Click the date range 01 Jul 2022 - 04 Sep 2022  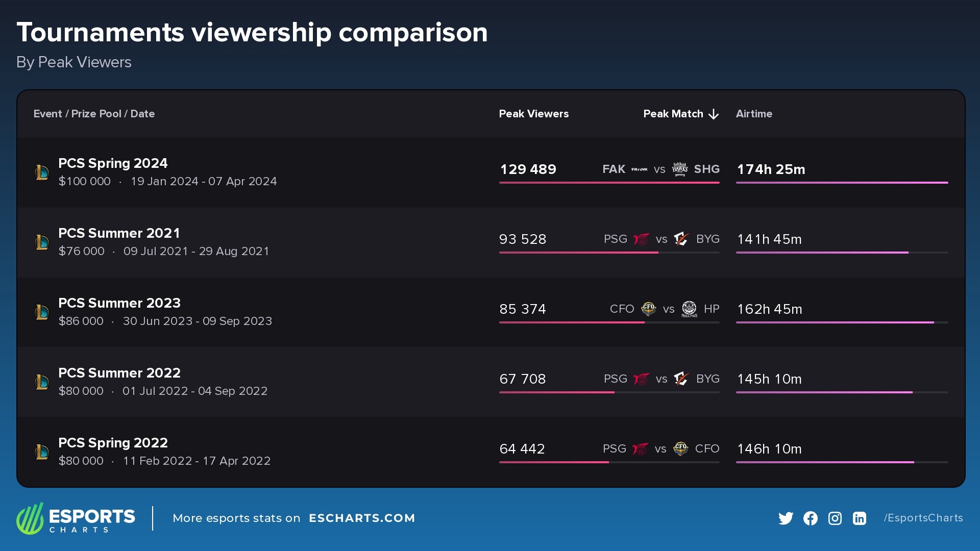194,391
